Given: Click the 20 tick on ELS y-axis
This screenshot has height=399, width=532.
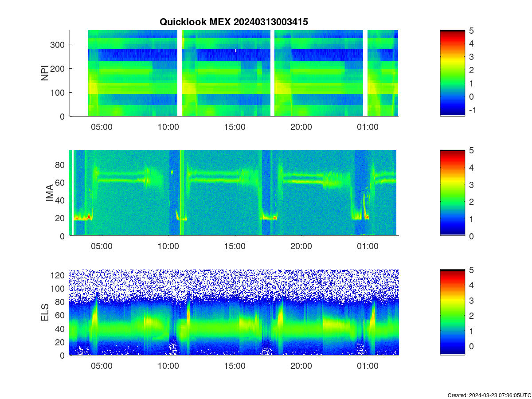Looking at the screenshot, I should (60, 342).
